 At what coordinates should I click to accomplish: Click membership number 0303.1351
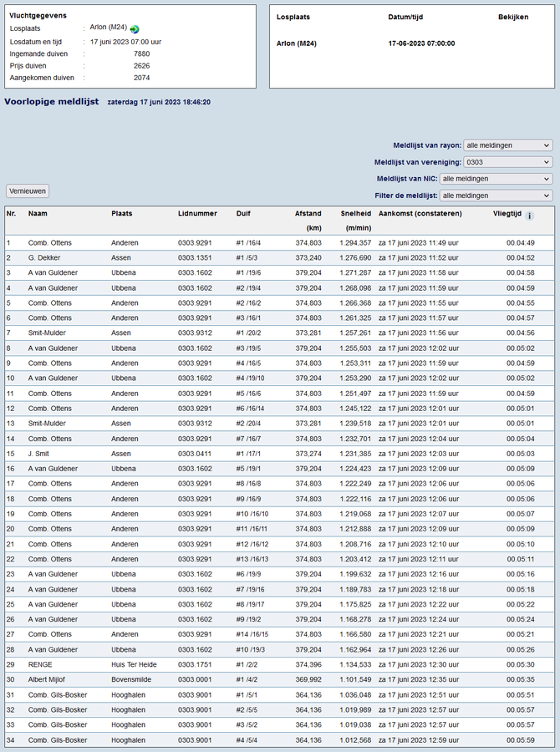tap(195, 257)
